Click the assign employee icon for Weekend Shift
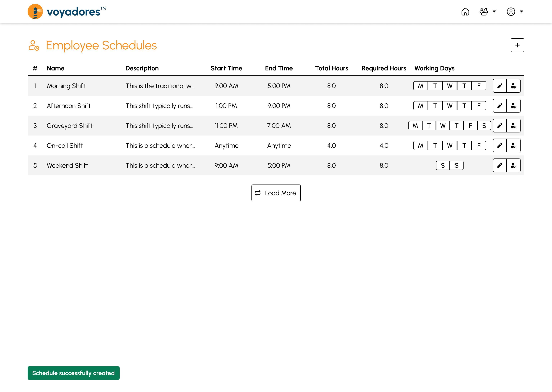 coord(513,165)
